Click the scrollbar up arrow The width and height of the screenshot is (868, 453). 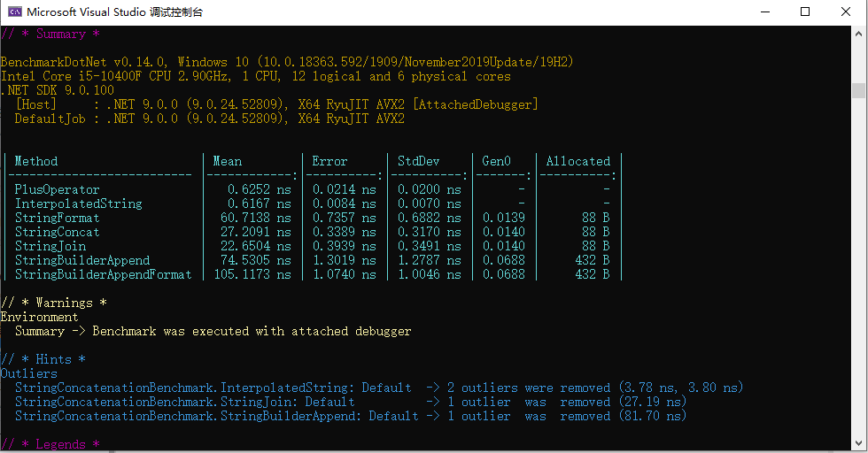coord(858,34)
